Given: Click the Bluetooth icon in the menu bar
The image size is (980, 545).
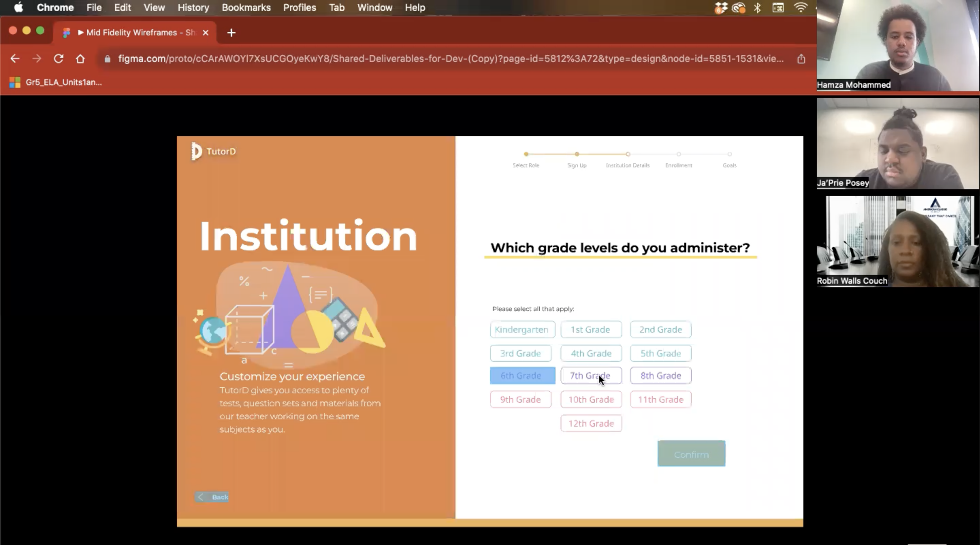Looking at the screenshot, I should [x=758, y=7].
